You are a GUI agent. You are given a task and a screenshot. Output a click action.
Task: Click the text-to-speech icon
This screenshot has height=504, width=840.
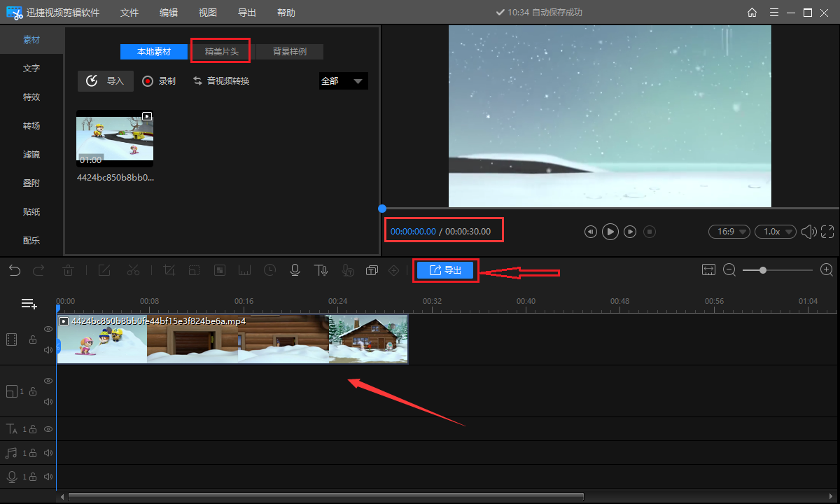click(x=321, y=270)
